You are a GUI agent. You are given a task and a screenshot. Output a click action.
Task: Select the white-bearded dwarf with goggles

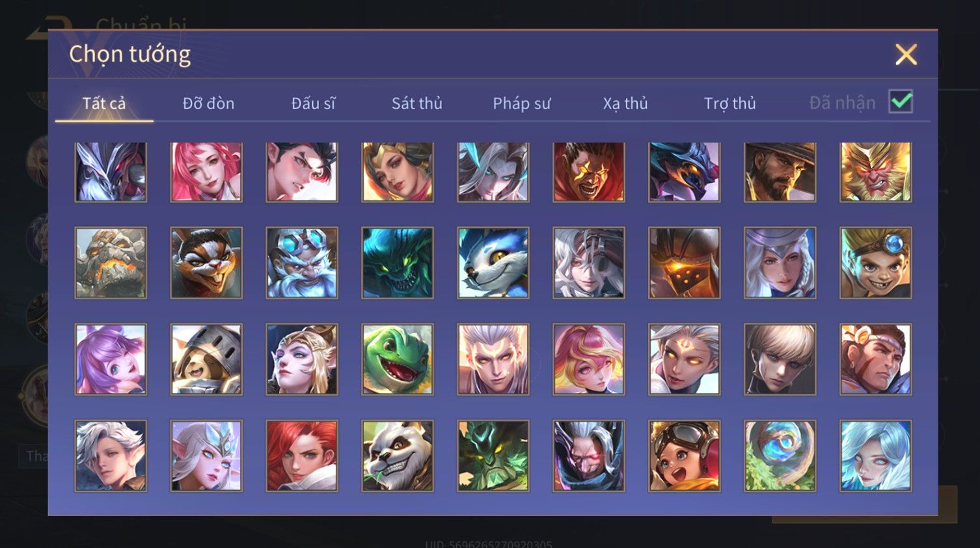click(x=302, y=263)
